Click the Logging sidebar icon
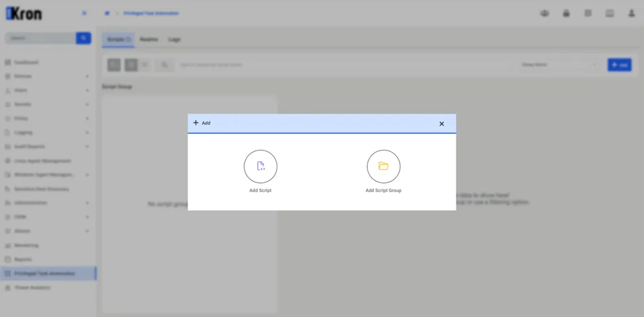644x317 pixels. pyautogui.click(x=7, y=133)
